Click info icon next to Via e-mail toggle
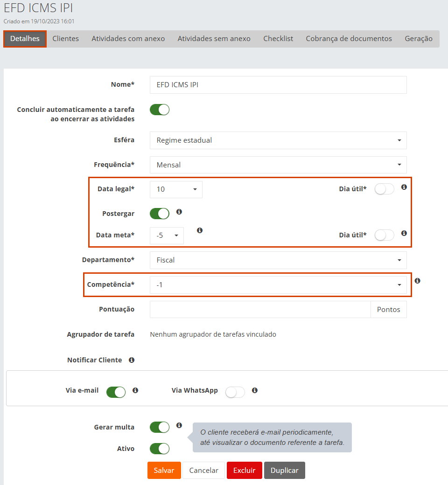 135,390
